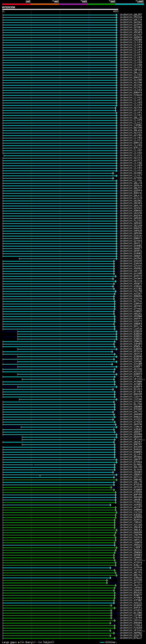The height and width of the screenshot is (644, 146).
Task: Select label UniRef100_Q9SBN4
Action: (131, 316)
